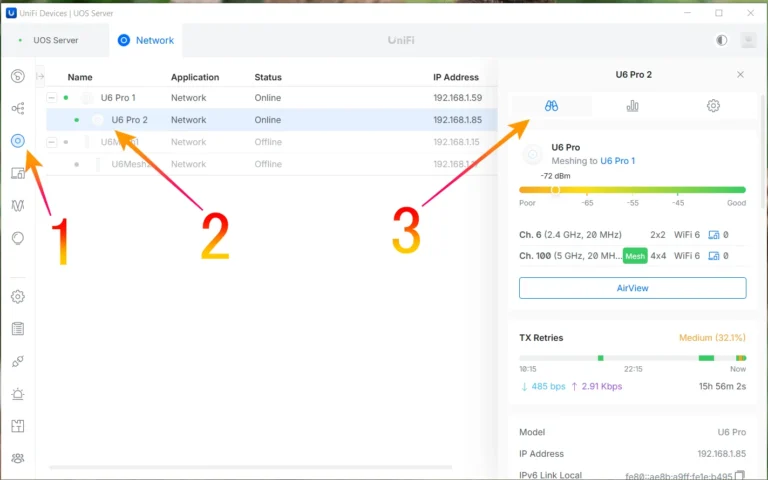Click the -72 dBm signal reading
The width and height of the screenshot is (768, 480).
555,176
